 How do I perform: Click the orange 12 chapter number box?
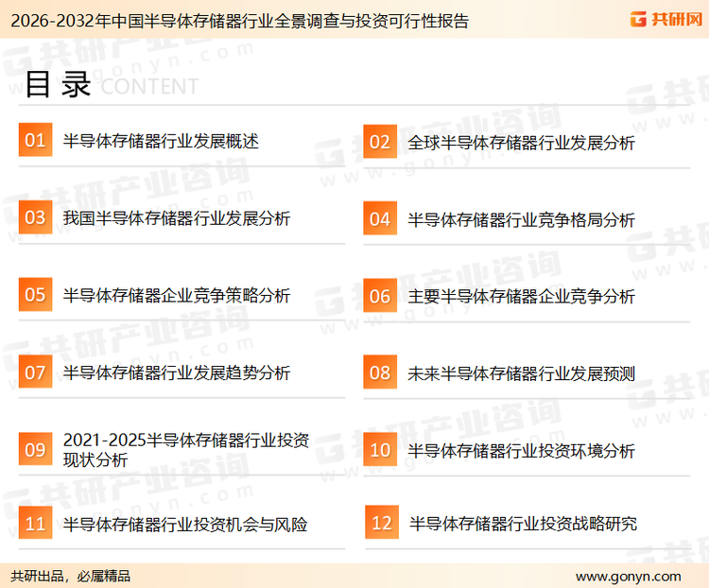pyautogui.click(x=382, y=523)
